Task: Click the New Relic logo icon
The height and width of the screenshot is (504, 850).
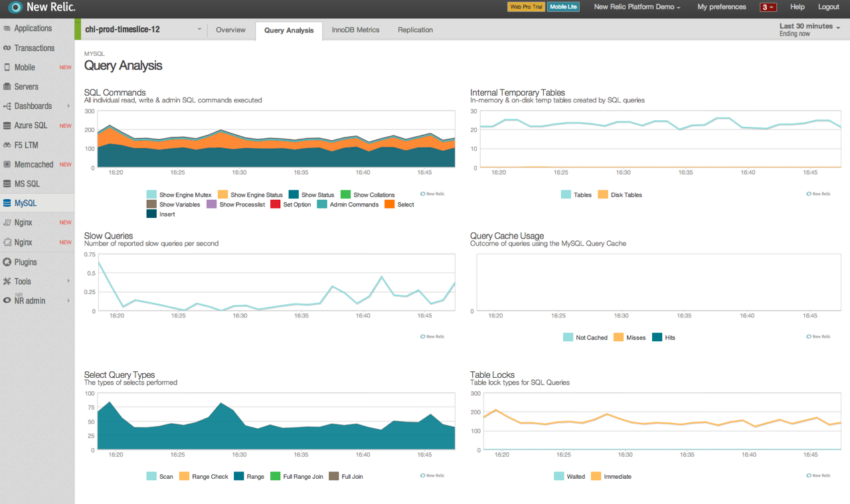Action: (15, 8)
